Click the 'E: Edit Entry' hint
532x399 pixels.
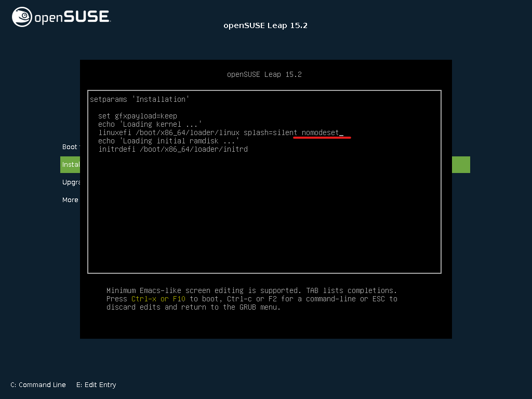coord(96,385)
